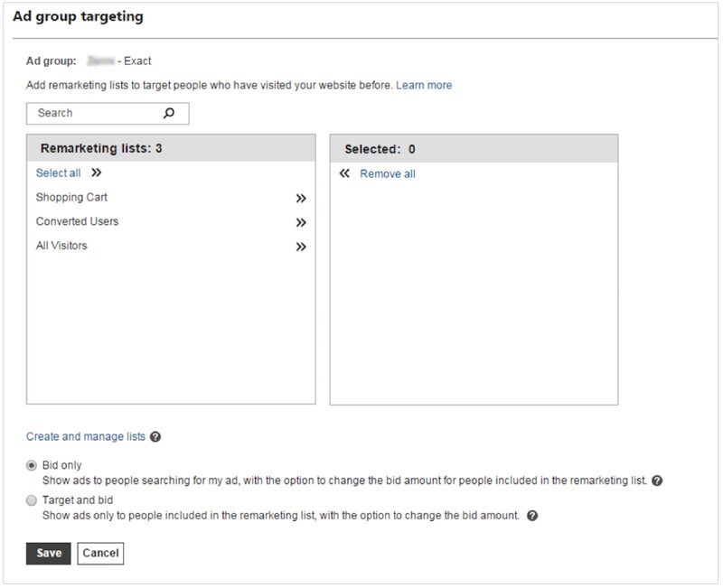Click the Select all link
The height and width of the screenshot is (588, 723).
(x=58, y=173)
